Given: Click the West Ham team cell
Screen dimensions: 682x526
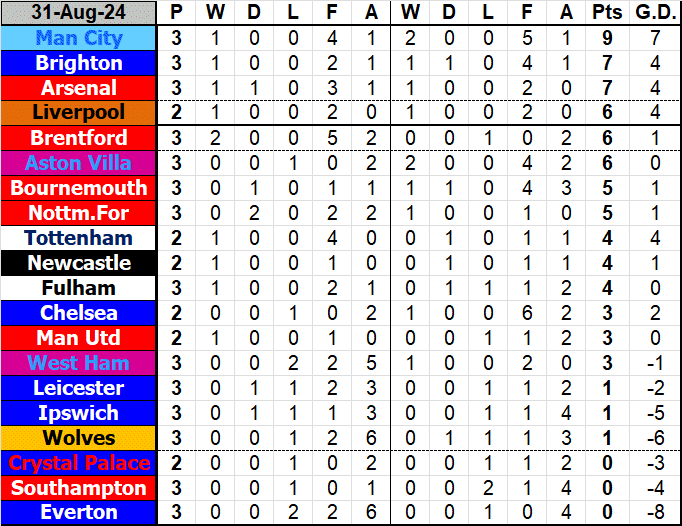Looking at the screenshot, I should pos(79,363).
